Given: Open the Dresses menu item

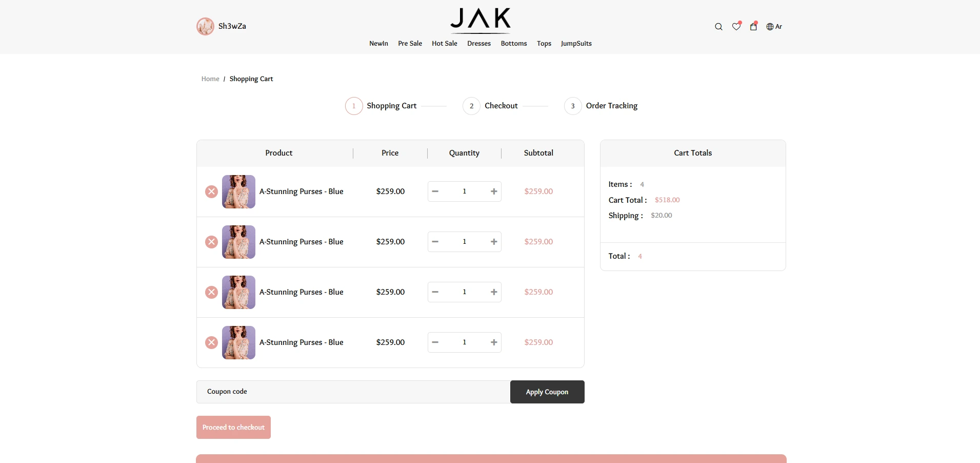Looking at the screenshot, I should 479,44.
